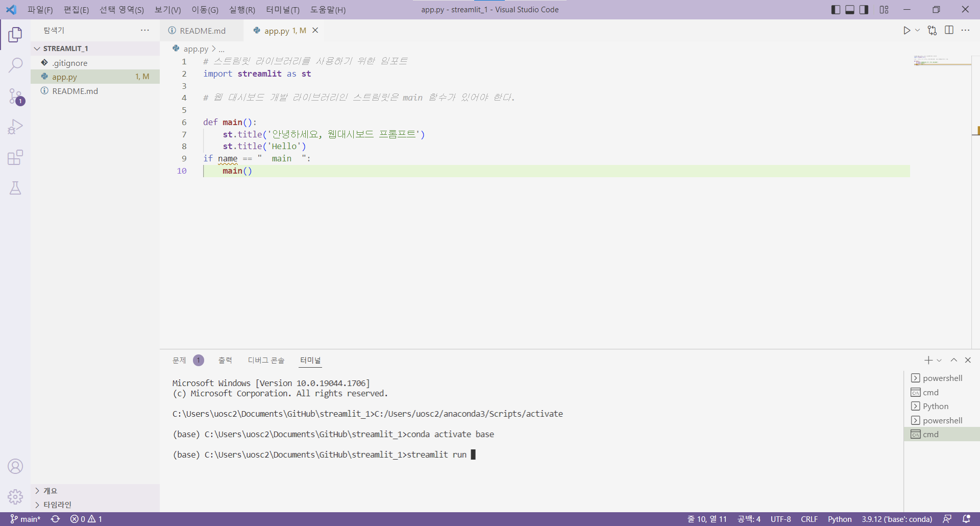The image size is (980, 526).
Task: Open the new terminal launch profile dropdown
Action: pyautogui.click(x=939, y=361)
